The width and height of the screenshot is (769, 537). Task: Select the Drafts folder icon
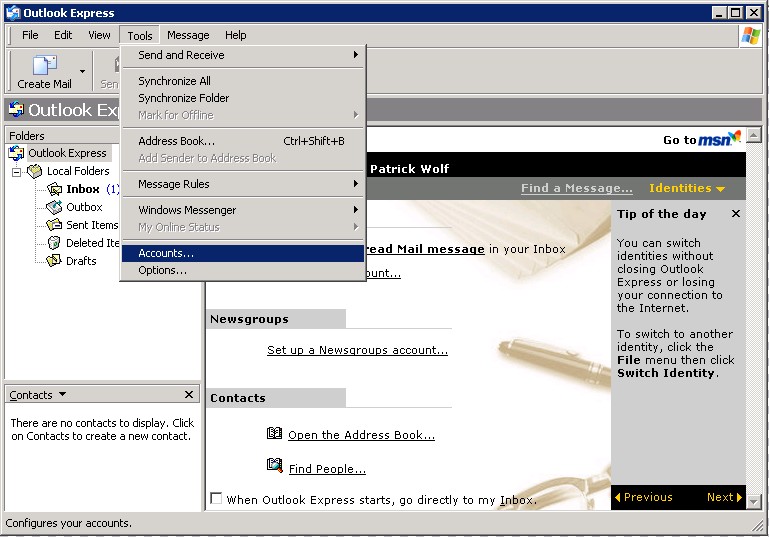tap(54, 261)
